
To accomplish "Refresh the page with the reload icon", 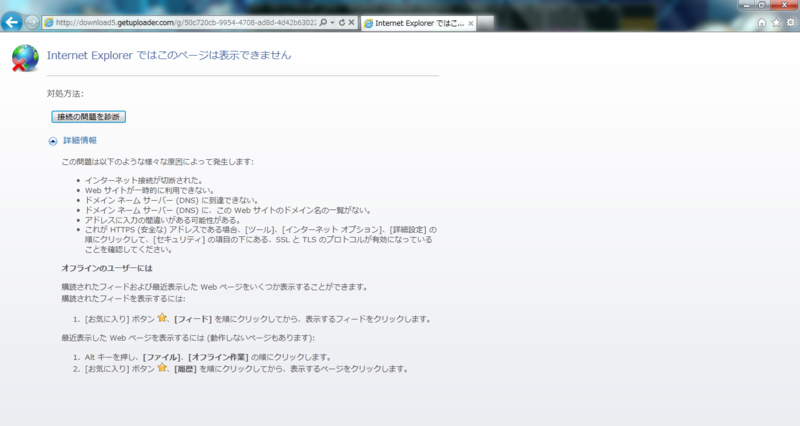I will coord(342,22).
